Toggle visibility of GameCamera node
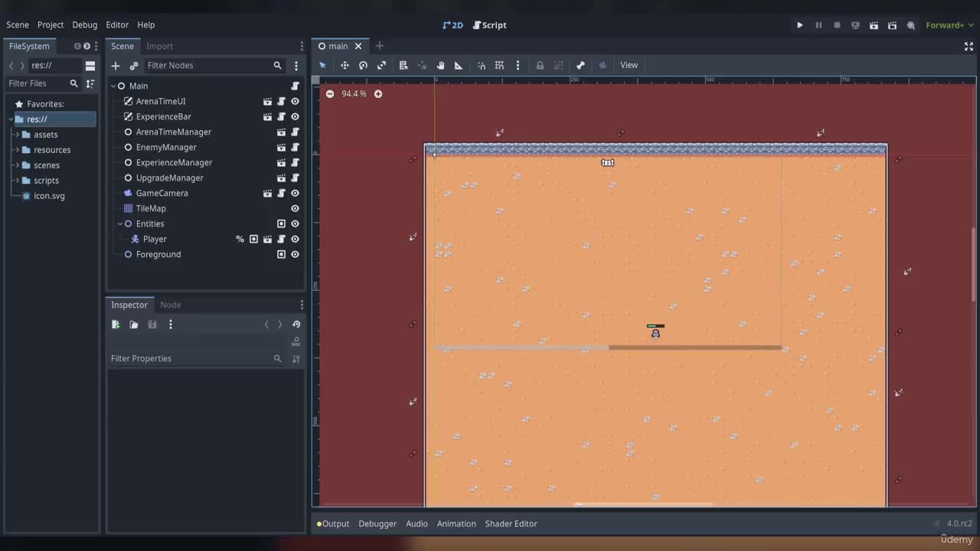The width and height of the screenshot is (980, 551). (x=295, y=193)
